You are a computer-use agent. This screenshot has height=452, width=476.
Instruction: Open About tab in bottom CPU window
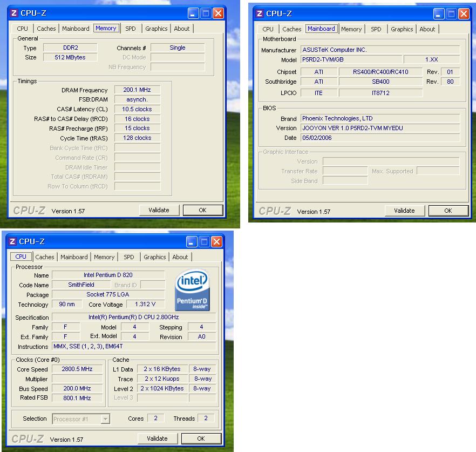point(180,257)
